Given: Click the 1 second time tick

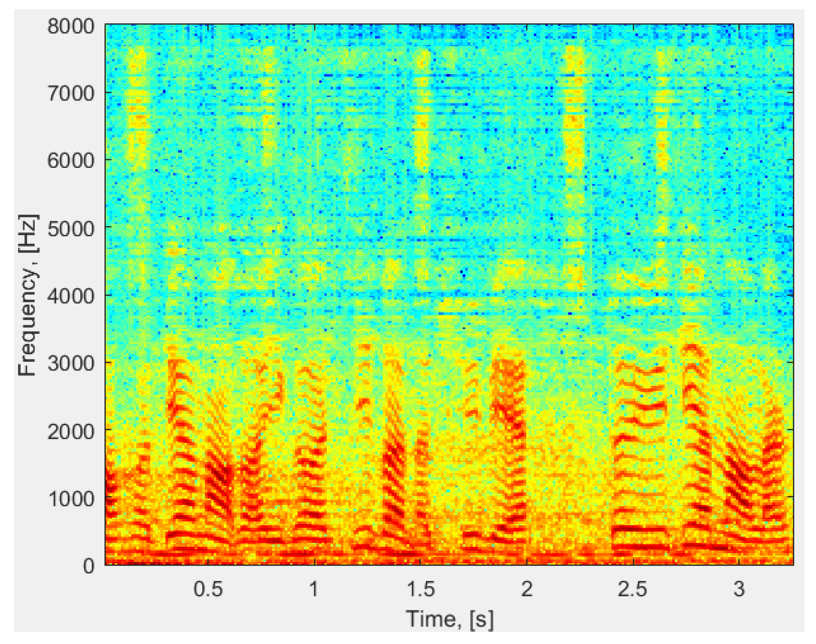Looking at the screenshot, I should (315, 588).
